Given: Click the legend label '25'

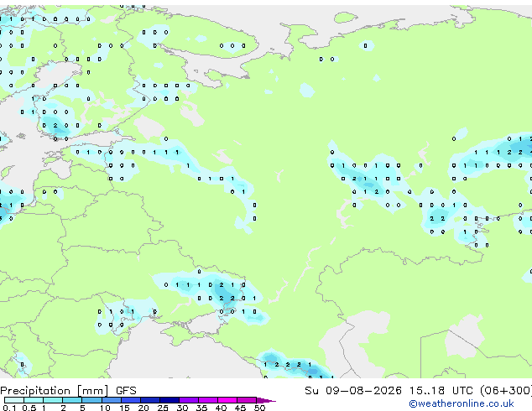Looking at the screenshot, I should point(163,408).
